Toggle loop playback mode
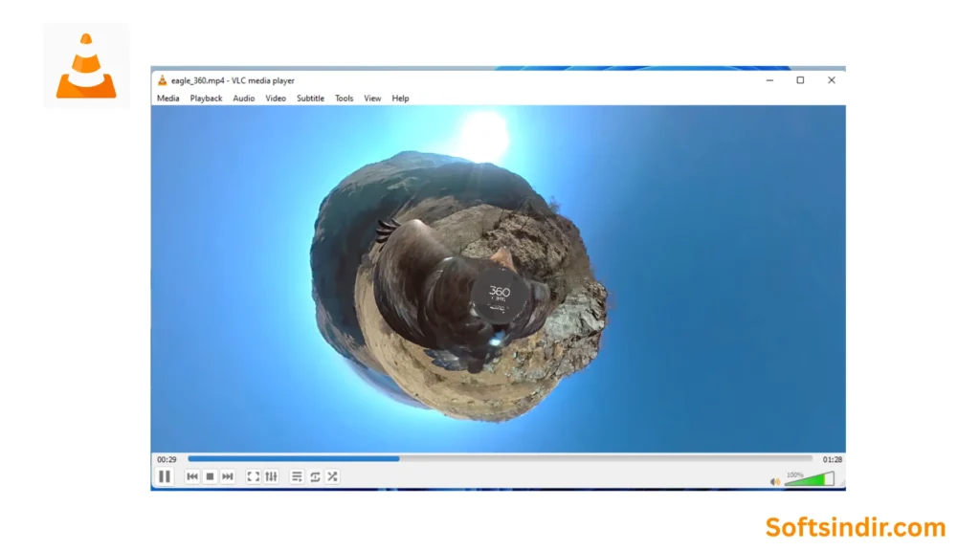The height and width of the screenshot is (551, 980). click(315, 476)
